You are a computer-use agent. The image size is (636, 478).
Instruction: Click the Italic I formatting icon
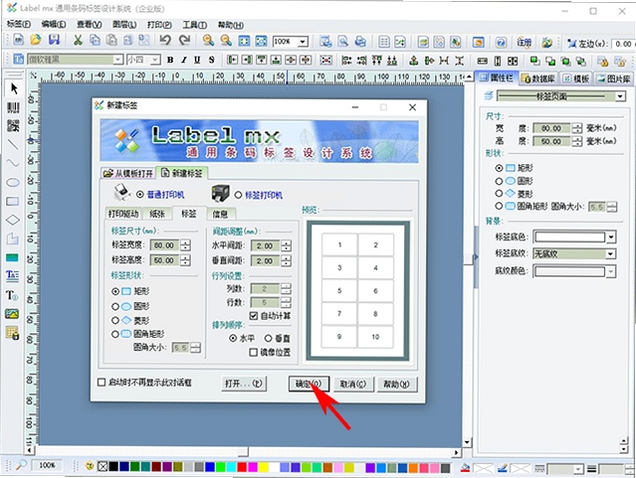tap(184, 60)
